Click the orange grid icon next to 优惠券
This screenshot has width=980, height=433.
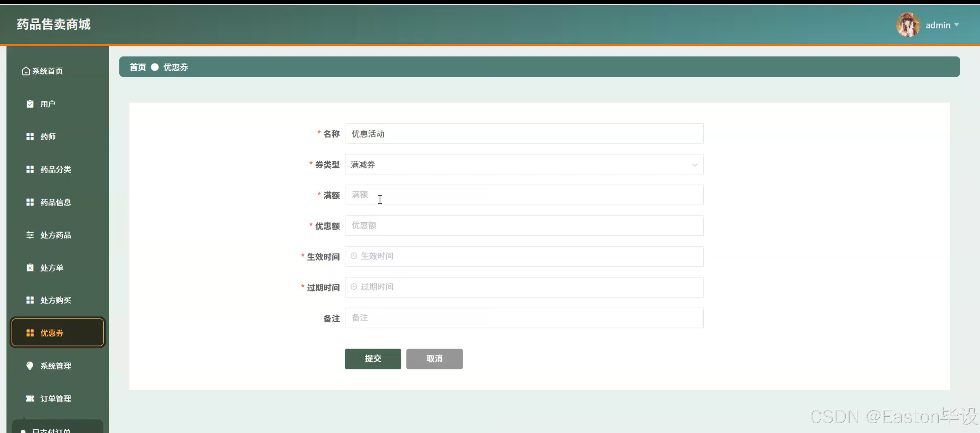[x=30, y=333]
